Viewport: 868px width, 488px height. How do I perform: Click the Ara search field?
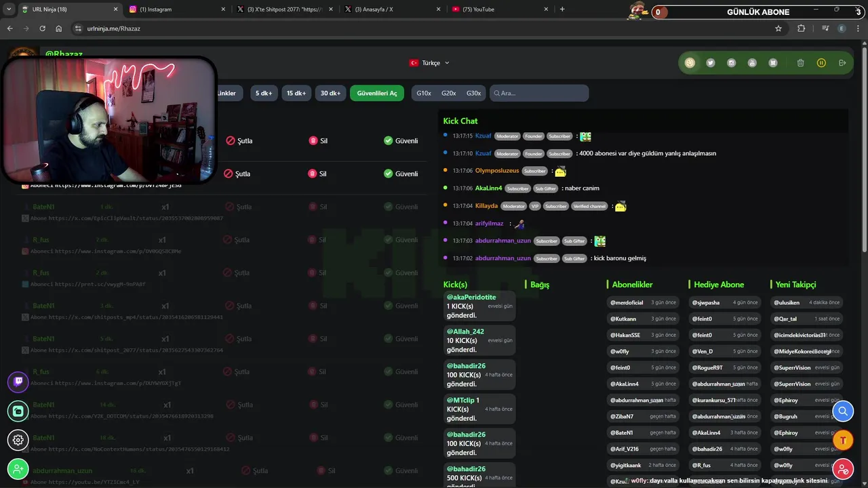538,93
